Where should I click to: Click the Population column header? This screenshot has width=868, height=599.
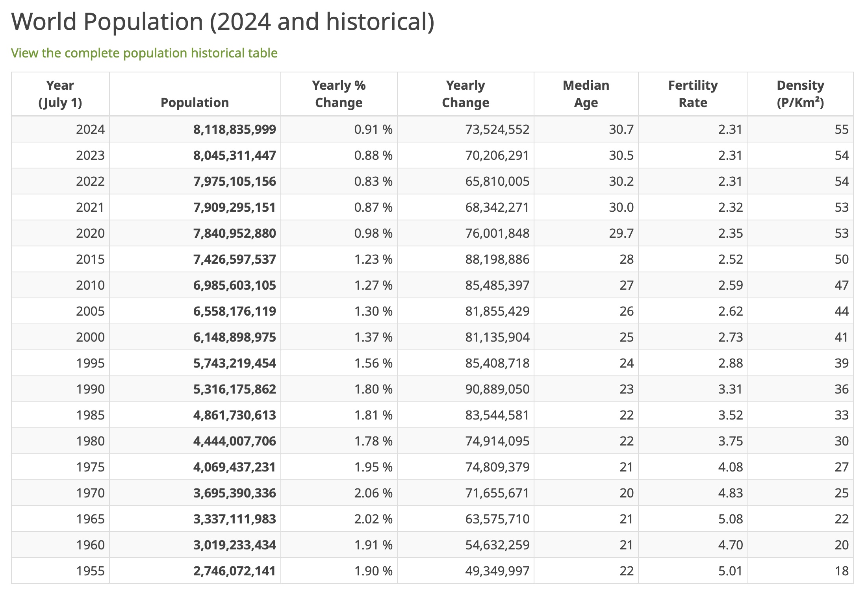tap(195, 102)
